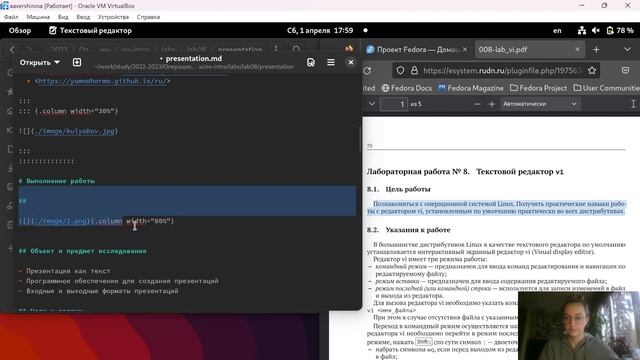The height and width of the screenshot is (360, 640).
Task: Open 'Обзор' activities overview
Action: tap(20, 31)
